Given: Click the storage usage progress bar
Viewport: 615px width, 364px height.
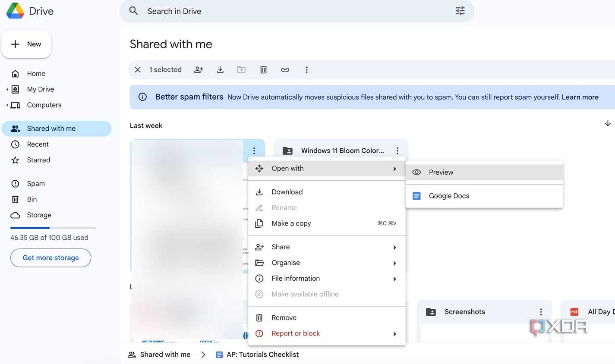Looking at the screenshot, I should click(53, 228).
